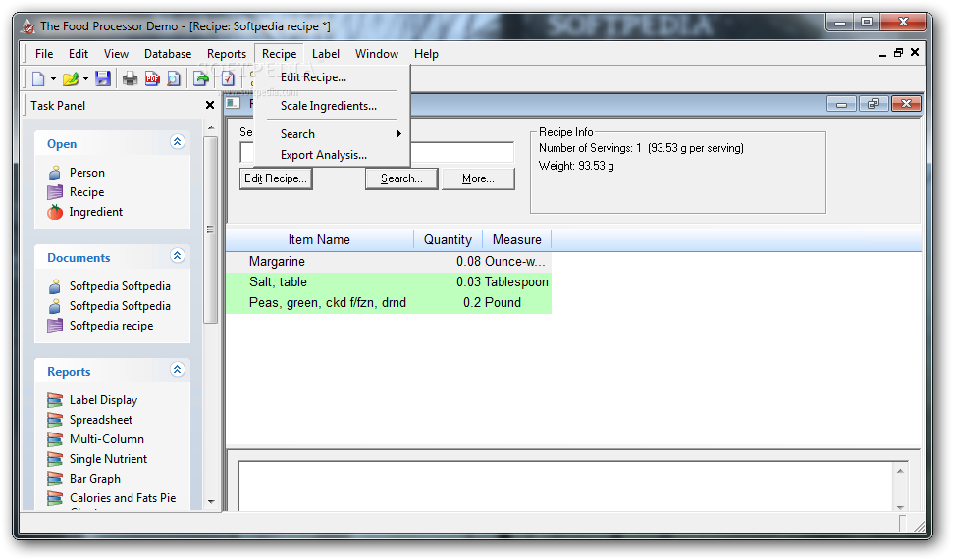953x560 pixels.
Task: Save with the floppy disk icon
Action: (x=103, y=78)
